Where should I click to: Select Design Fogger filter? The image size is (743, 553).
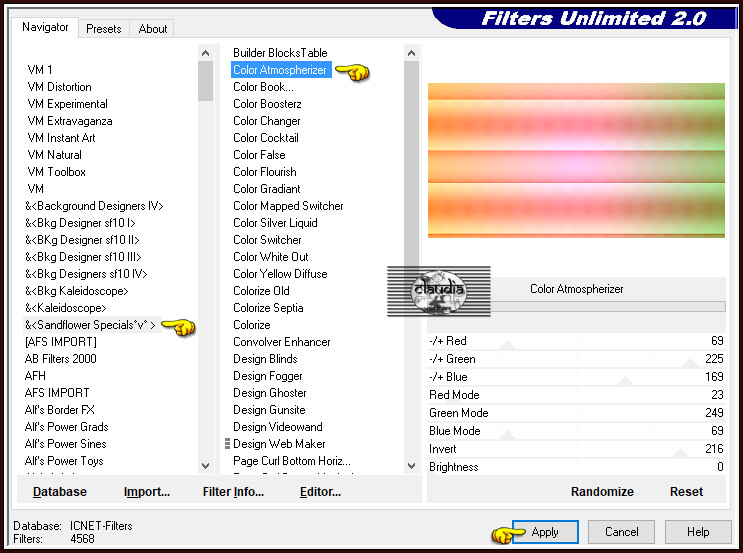click(268, 376)
